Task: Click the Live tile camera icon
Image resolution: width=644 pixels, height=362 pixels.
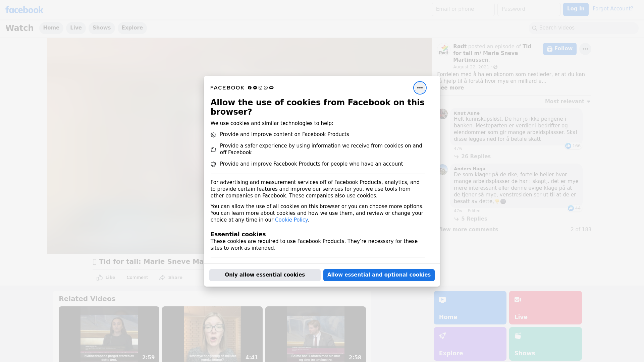Action: click(518, 300)
